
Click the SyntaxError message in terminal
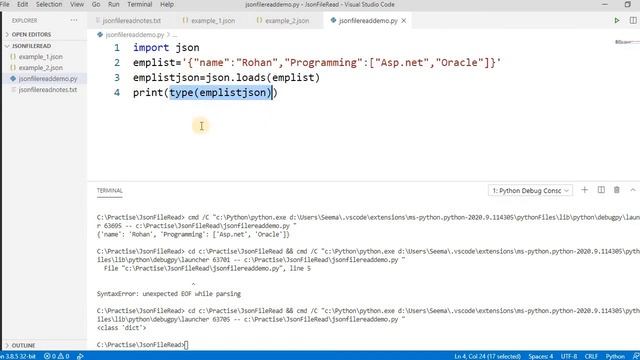click(x=169, y=294)
